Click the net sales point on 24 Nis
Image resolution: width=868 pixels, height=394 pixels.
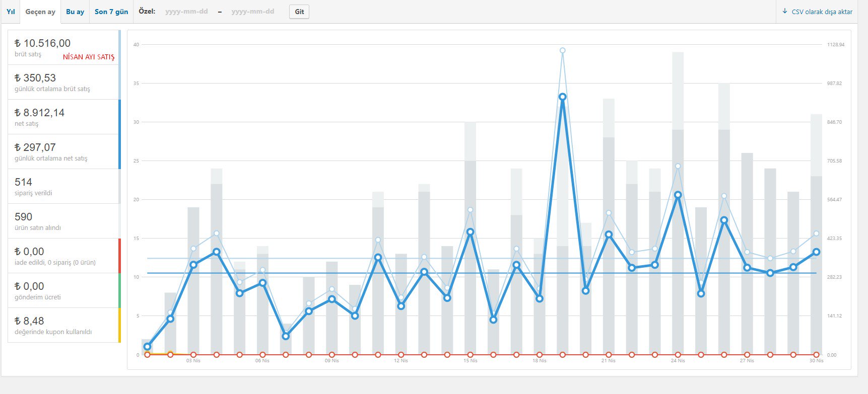(678, 195)
